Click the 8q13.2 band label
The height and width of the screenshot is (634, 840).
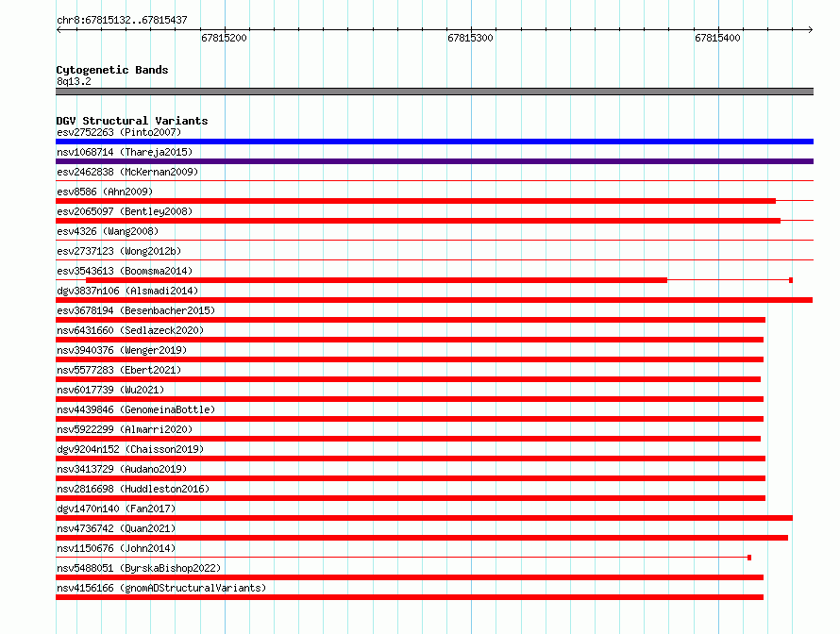pos(74,81)
